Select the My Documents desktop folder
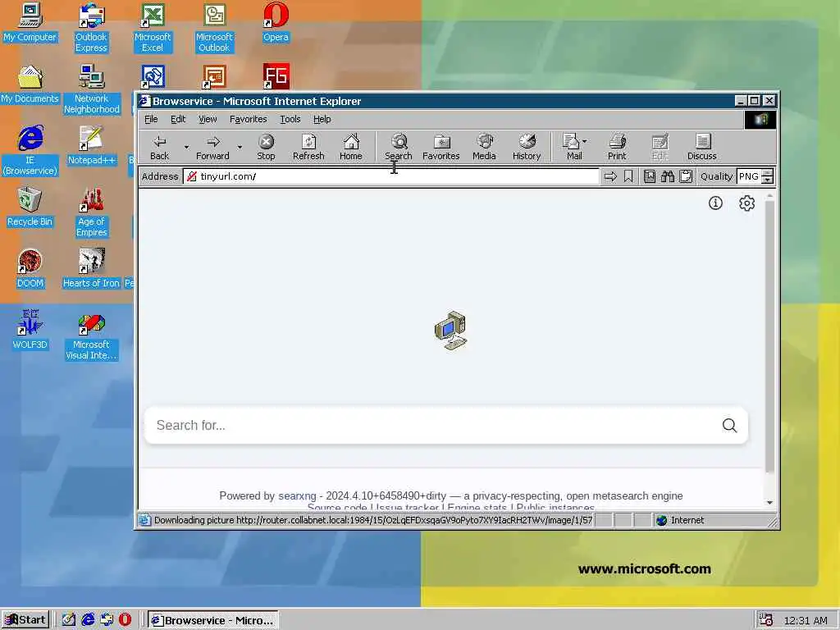 click(30, 84)
